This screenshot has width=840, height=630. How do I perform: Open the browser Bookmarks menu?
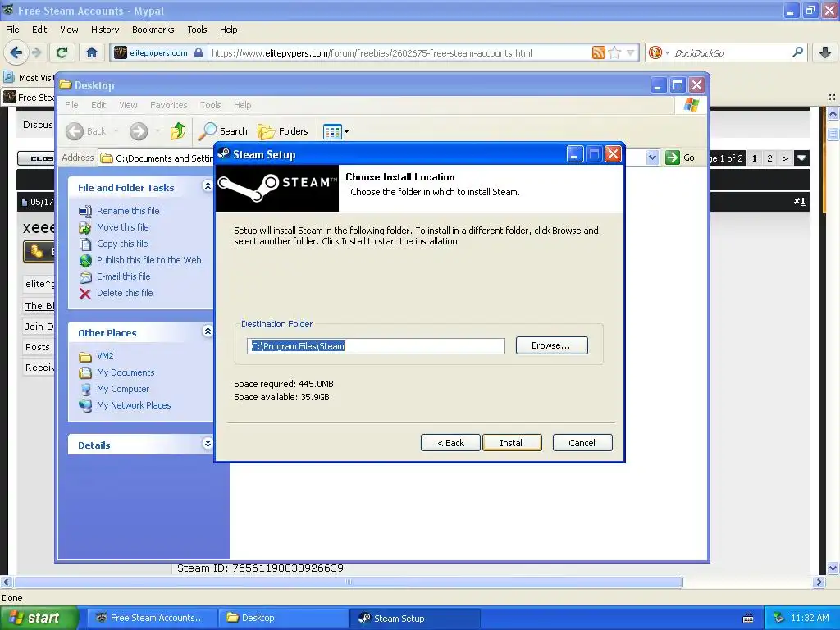pyautogui.click(x=153, y=30)
